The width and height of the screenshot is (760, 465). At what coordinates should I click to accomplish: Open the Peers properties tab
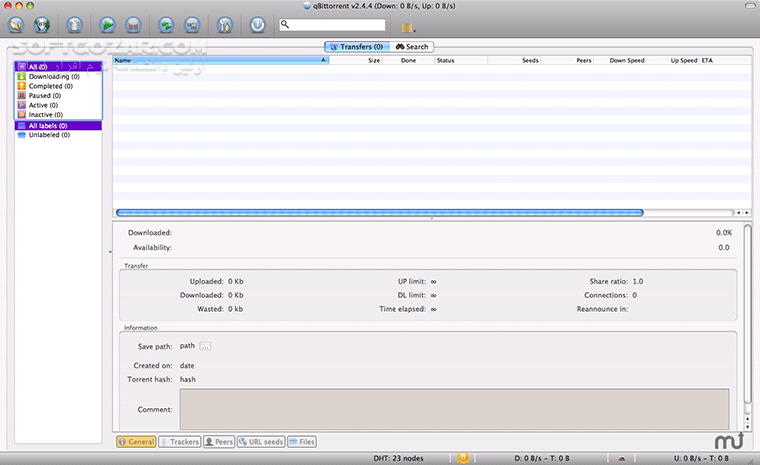click(219, 442)
